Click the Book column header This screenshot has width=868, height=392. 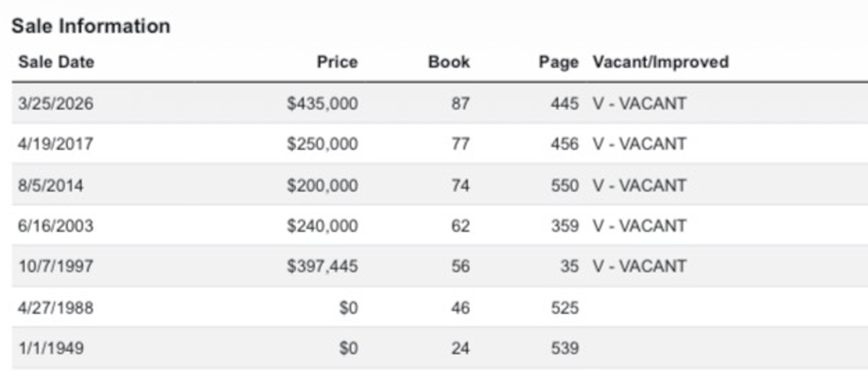tap(449, 62)
